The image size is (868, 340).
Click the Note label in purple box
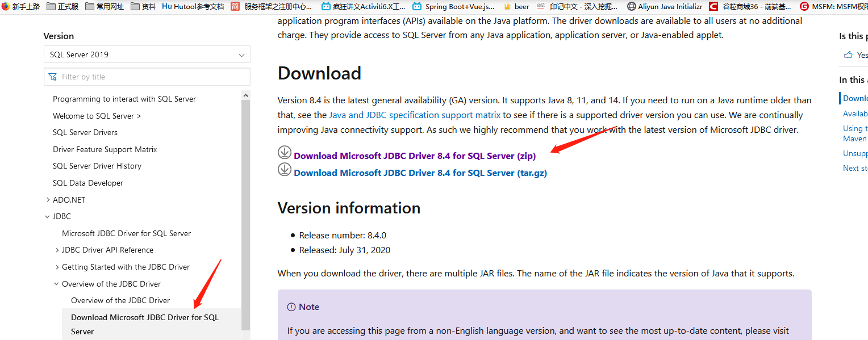309,307
